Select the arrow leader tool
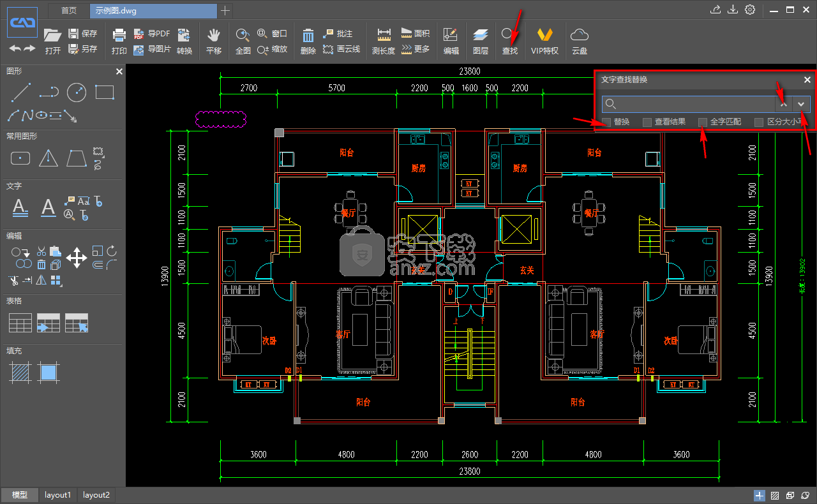This screenshot has width=817, height=504. (x=70, y=116)
